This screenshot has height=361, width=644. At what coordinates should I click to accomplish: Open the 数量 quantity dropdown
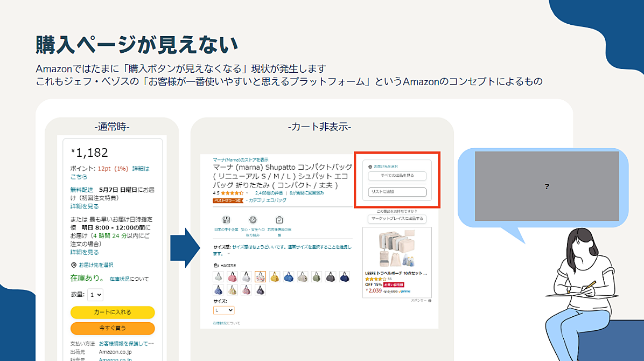coord(95,295)
